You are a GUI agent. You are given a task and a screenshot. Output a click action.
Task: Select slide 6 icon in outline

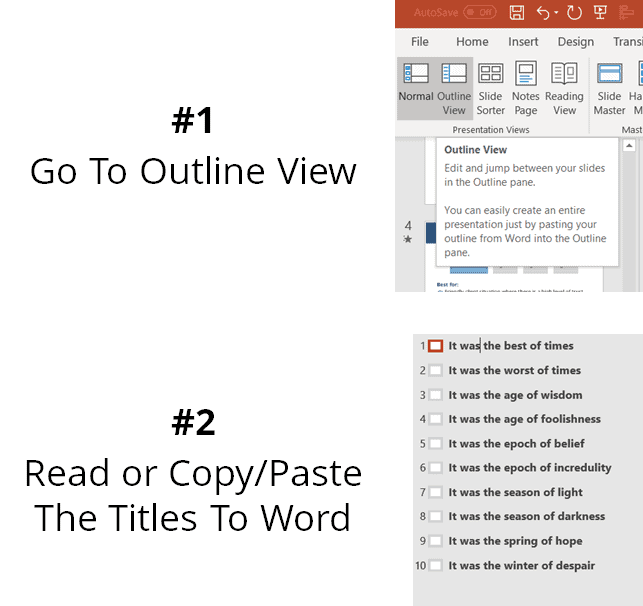[436, 468]
